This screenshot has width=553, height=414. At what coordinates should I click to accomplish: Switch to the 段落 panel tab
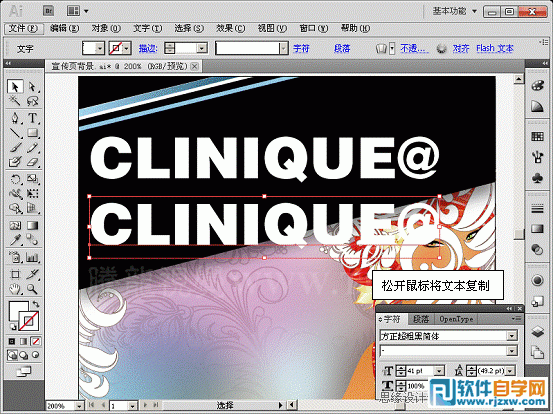[421, 319]
